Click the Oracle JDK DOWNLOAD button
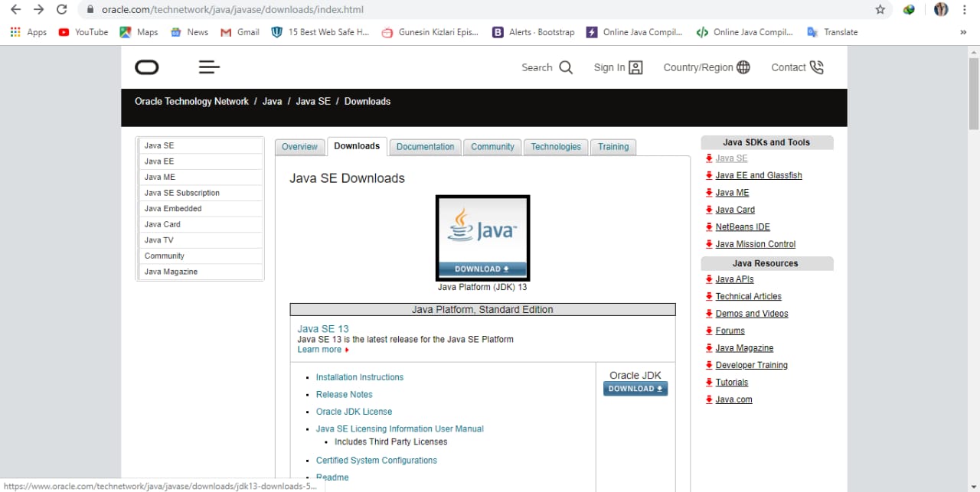 (635, 389)
